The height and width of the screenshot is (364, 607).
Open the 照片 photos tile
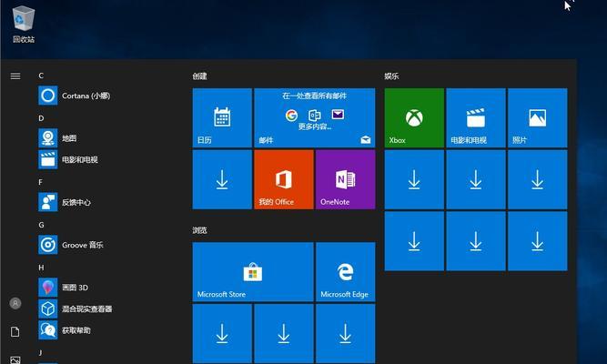[537, 117]
